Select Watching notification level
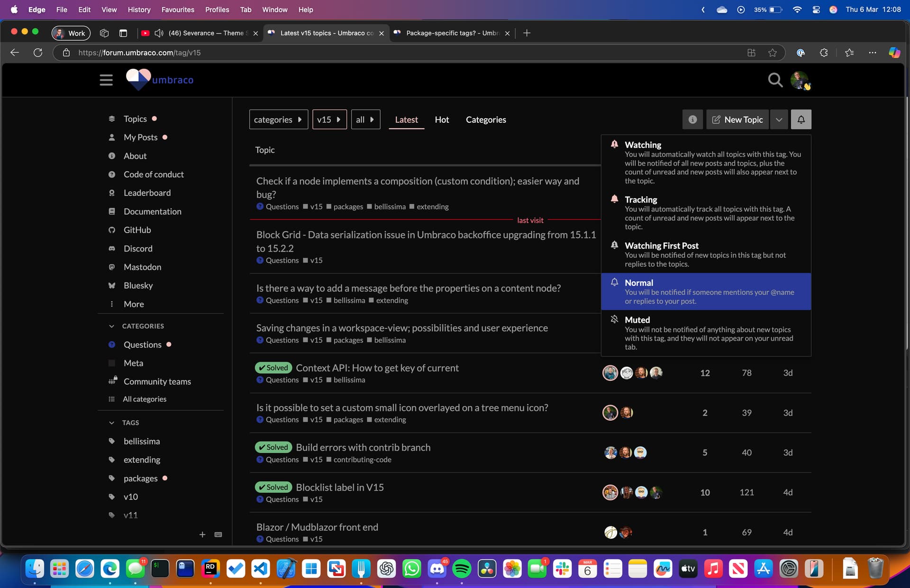Screen dimensions: 910x588 tap(706, 163)
